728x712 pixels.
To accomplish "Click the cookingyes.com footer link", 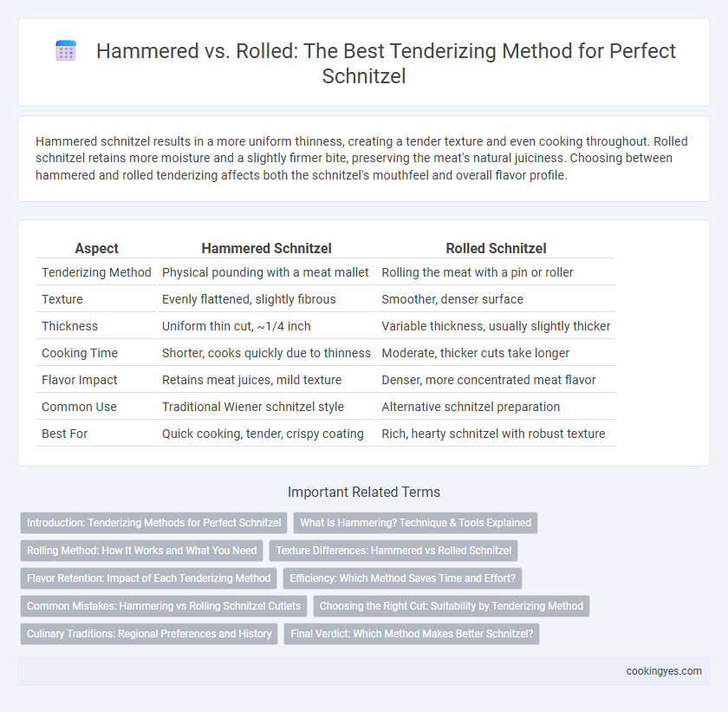I will point(664,671).
